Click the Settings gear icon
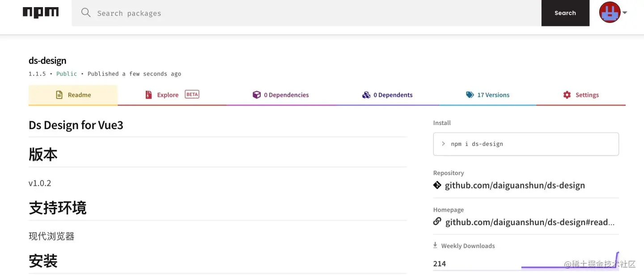The width and height of the screenshot is (644, 277). (x=567, y=95)
